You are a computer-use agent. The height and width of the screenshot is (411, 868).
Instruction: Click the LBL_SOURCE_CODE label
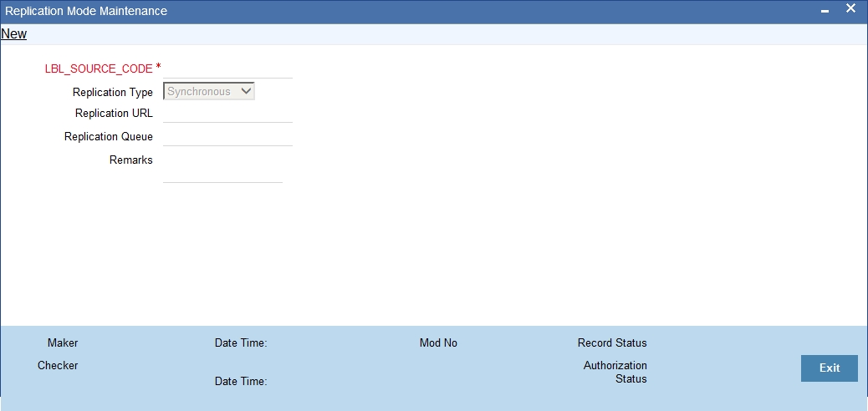pyautogui.click(x=99, y=69)
